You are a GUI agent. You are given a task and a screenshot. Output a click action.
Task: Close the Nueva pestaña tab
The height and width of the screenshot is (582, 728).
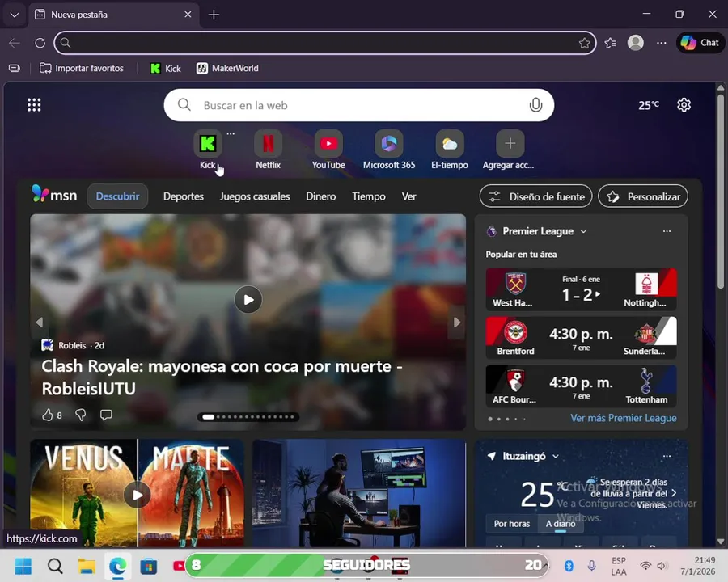pos(188,15)
